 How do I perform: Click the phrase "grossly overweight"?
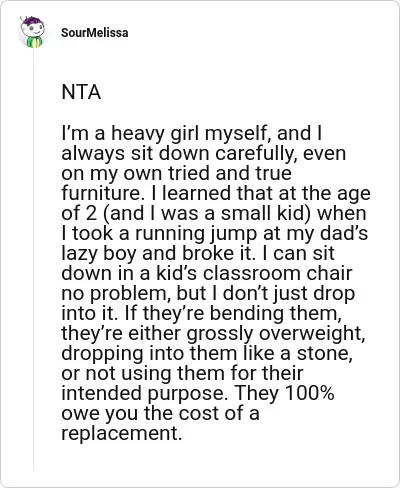coord(275,334)
